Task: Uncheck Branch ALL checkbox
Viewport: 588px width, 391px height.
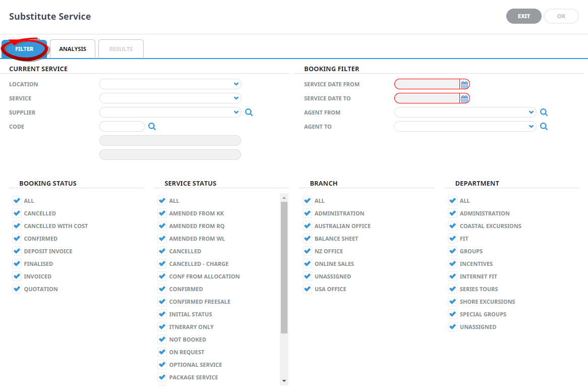Action: click(x=307, y=200)
